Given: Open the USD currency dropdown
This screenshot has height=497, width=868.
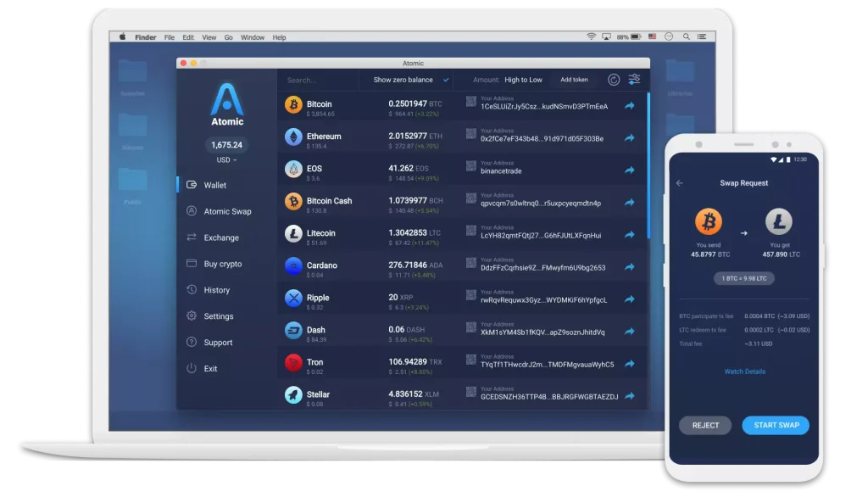Looking at the screenshot, I should 225,160.
